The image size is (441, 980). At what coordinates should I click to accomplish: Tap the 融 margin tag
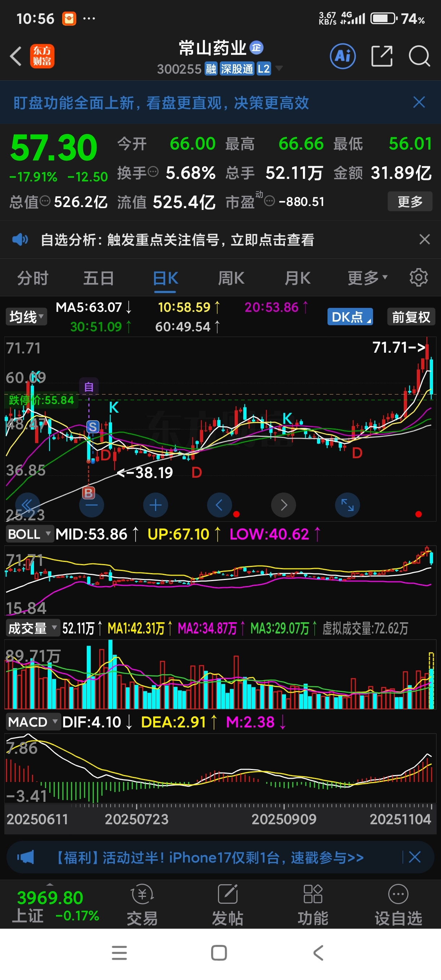coord(211,69)
